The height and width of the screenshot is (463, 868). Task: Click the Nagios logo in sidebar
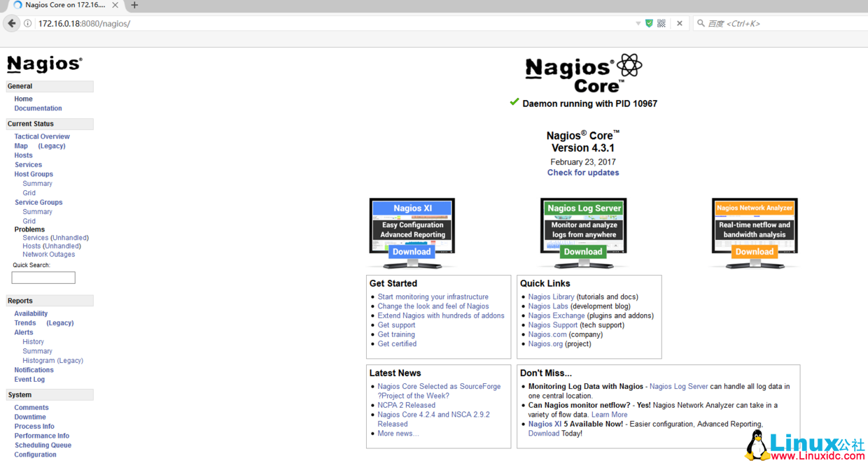(x=45, y=64)
